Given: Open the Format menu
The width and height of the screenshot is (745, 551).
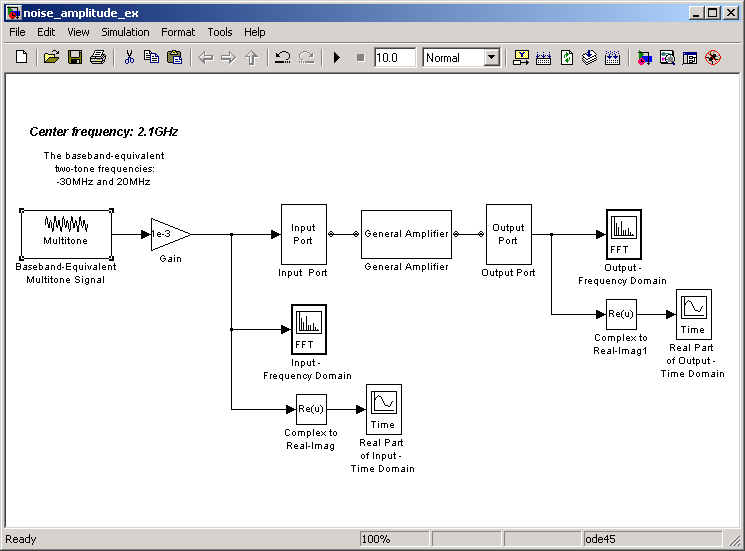Looking at the screenshot, I should pos(178,32).
